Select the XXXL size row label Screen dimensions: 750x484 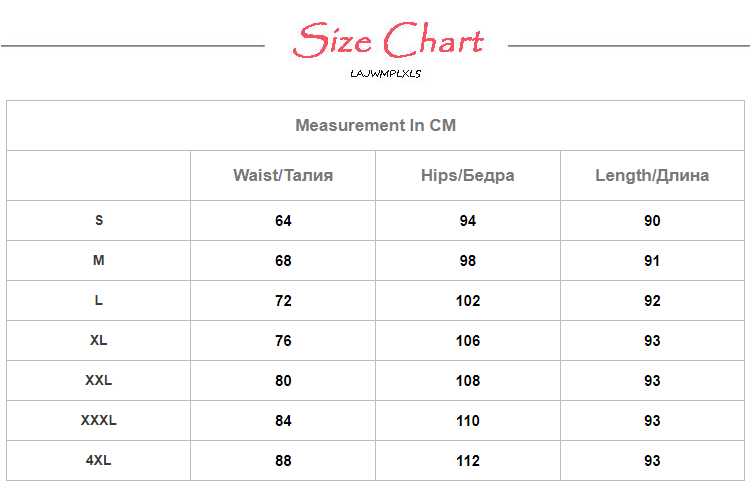(x=99, y=420)
